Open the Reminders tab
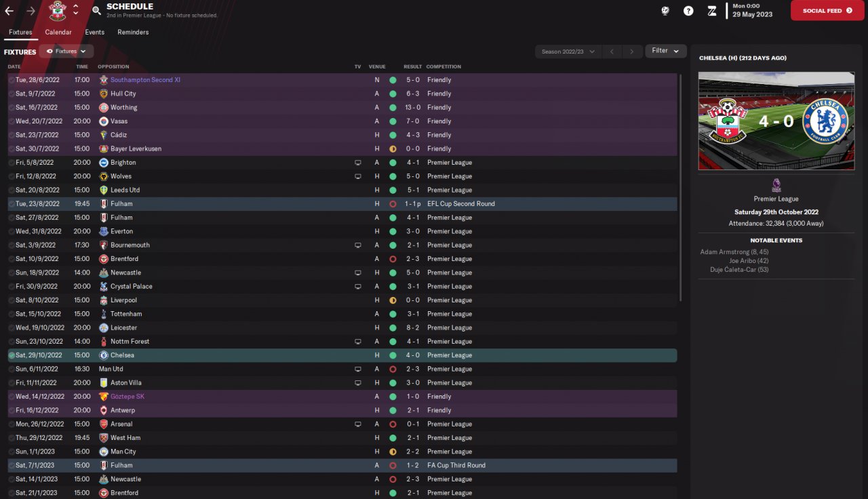The image size is (868, 499). pyautogui.click(x=133, y=32)
